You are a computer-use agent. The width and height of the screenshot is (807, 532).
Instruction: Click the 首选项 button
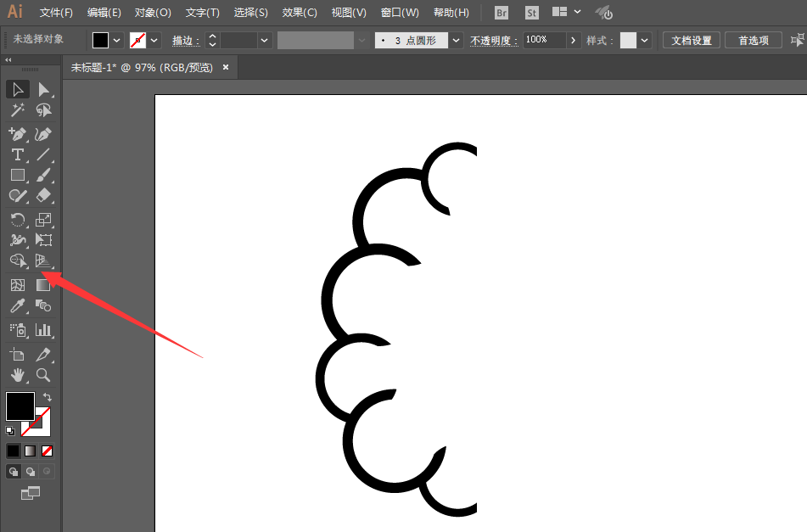[x=753, y=40]
